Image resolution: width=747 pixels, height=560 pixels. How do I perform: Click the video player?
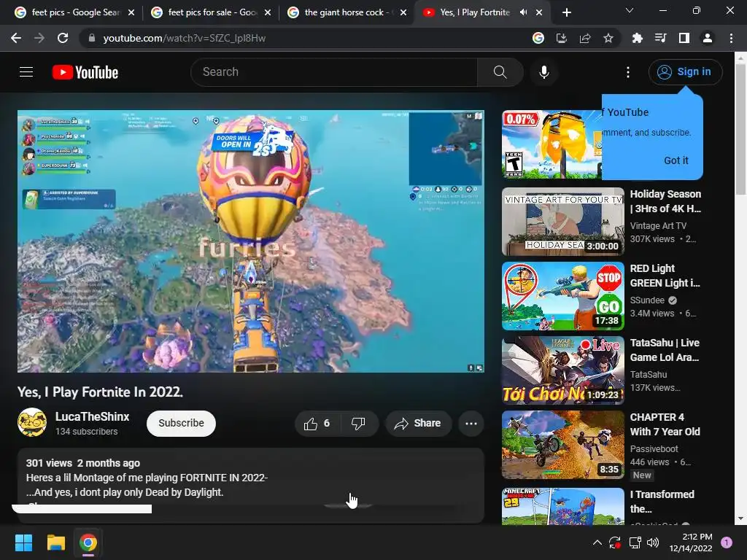[x=251, y=241]
